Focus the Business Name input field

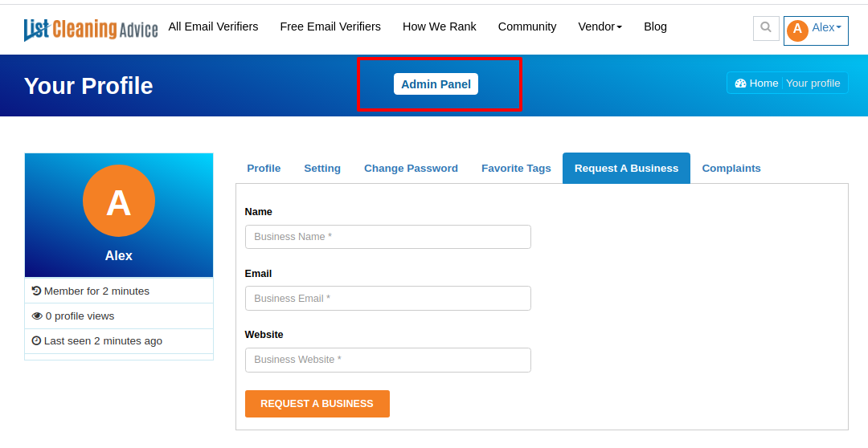(388, 237)
